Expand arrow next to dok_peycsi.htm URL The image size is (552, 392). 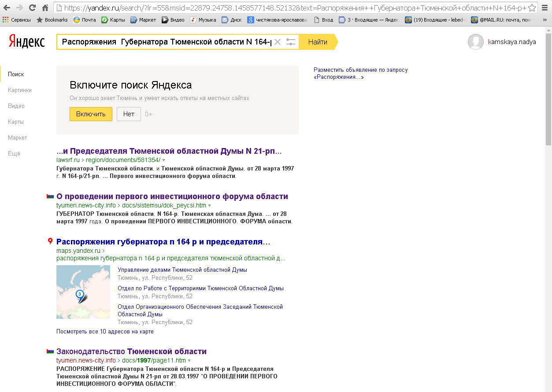pos(210,206)
